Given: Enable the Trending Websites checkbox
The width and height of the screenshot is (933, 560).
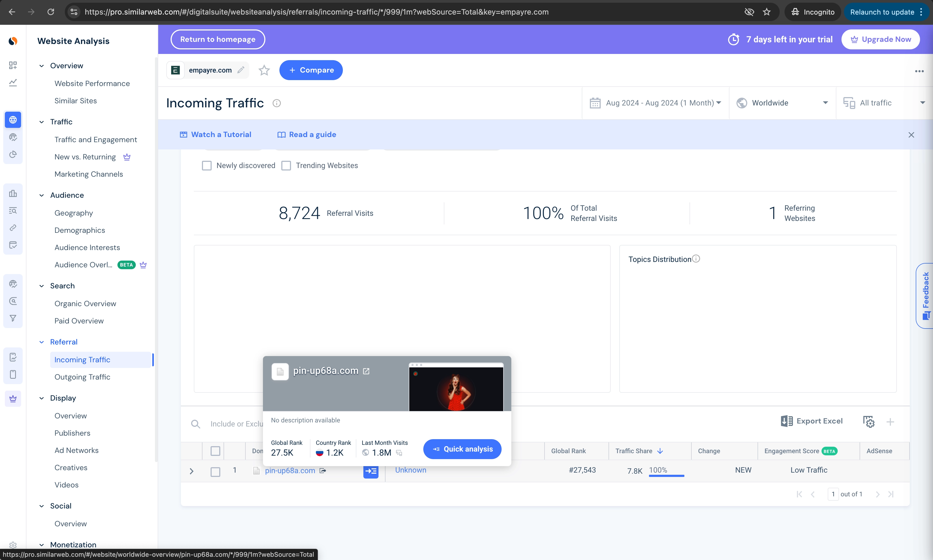Looking at the screenshot, I should tap(286, 165).
